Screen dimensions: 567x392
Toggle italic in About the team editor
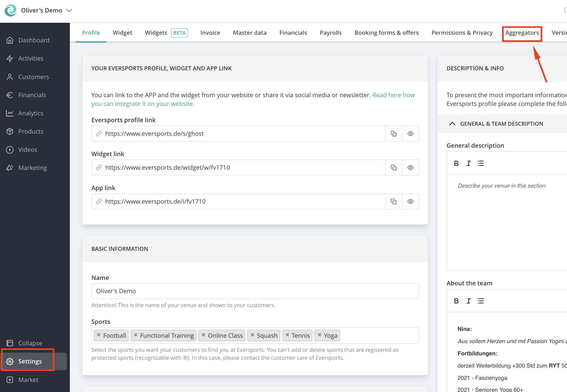coord(469,301)
